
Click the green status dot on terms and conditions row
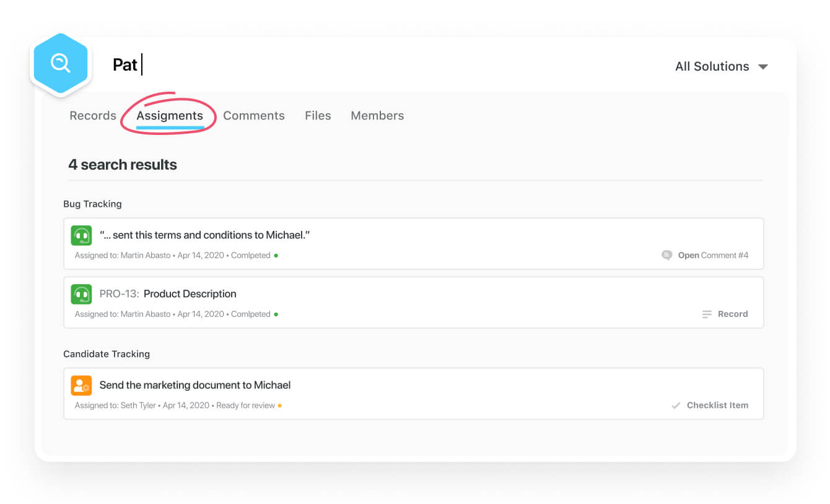coord(276,255)
